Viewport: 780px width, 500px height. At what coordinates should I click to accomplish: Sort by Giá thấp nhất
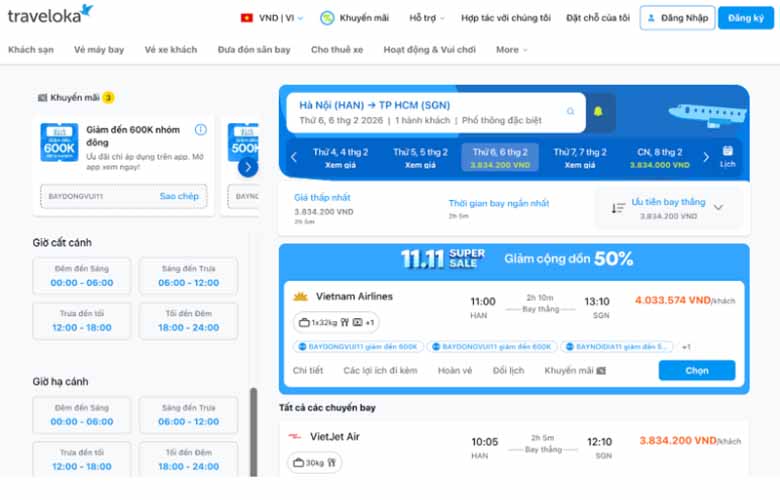(324, 208)
